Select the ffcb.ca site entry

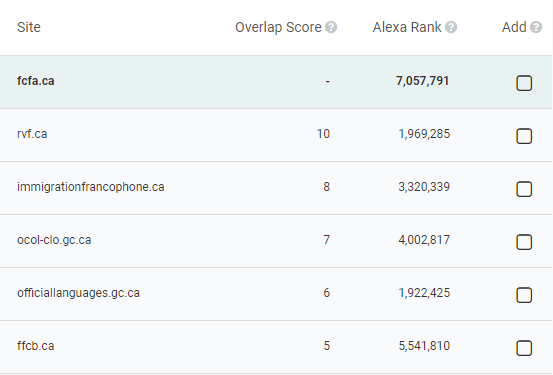[36, 346]
